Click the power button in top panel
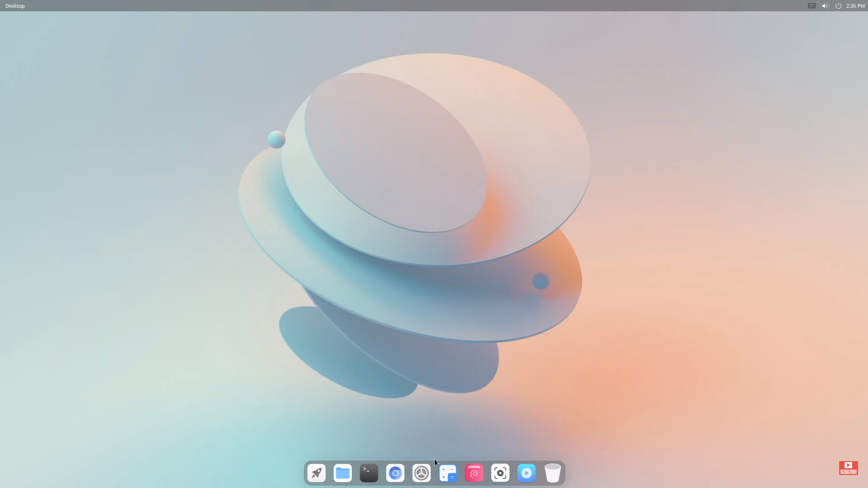Screen dimensions: 868x488 tap(838, 6)
